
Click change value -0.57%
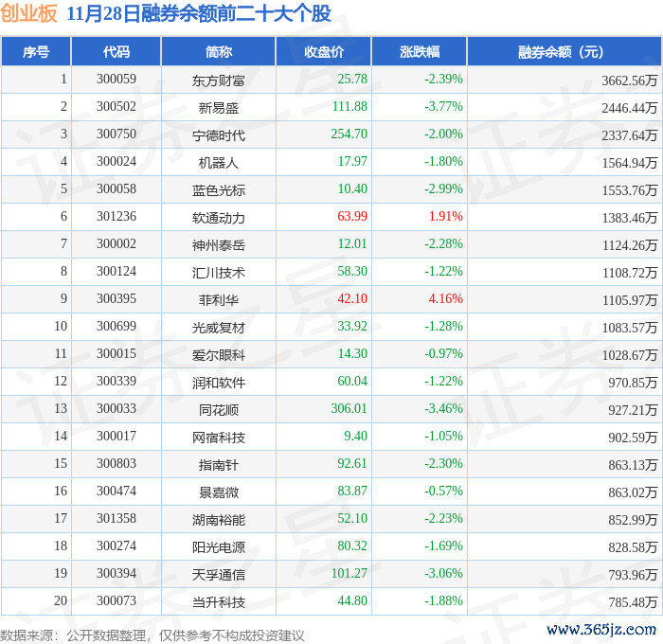(x=443, y=491)
